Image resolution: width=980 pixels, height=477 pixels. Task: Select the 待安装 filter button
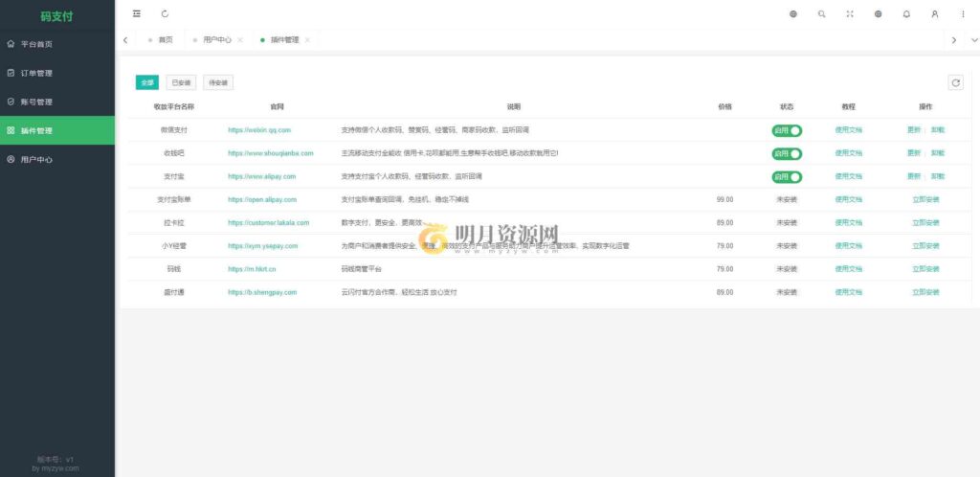218,82
